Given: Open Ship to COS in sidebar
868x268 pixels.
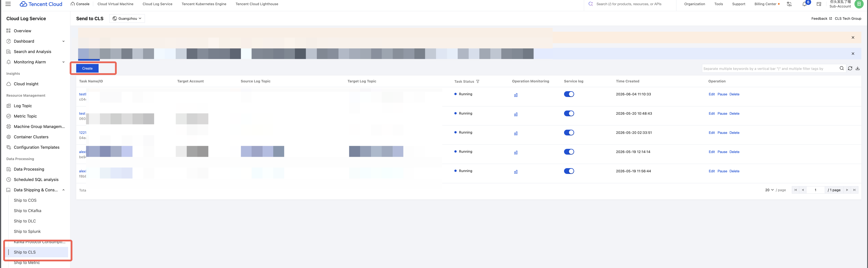Looking at the screenshot, I should coord(25,200).
